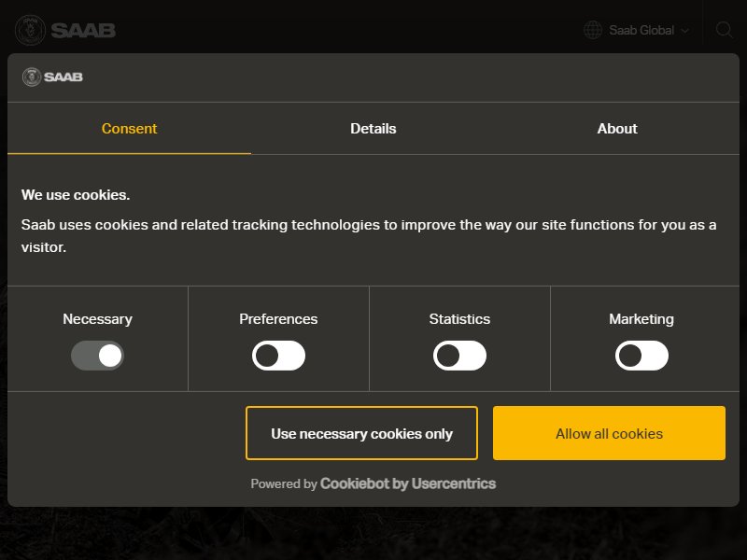
Task: Click the globe icon beside Saab Global
Action: pos(593,30)
